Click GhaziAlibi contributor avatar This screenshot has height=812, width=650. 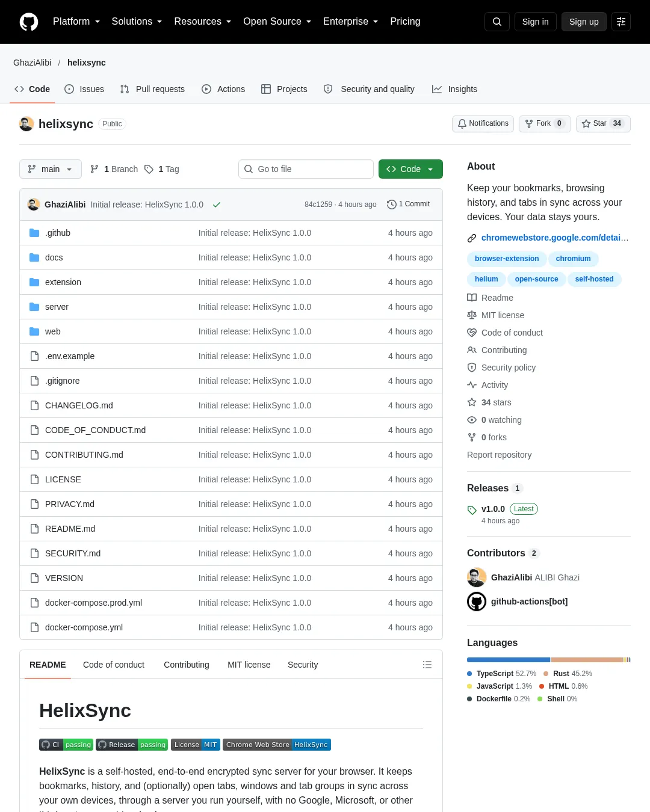(x=477, y=577)
